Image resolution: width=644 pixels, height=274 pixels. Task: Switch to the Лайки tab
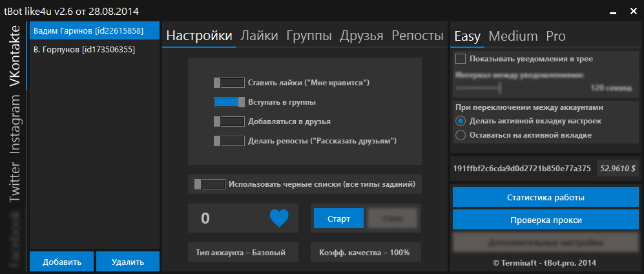pyautogui.click(x=259, y=36)
